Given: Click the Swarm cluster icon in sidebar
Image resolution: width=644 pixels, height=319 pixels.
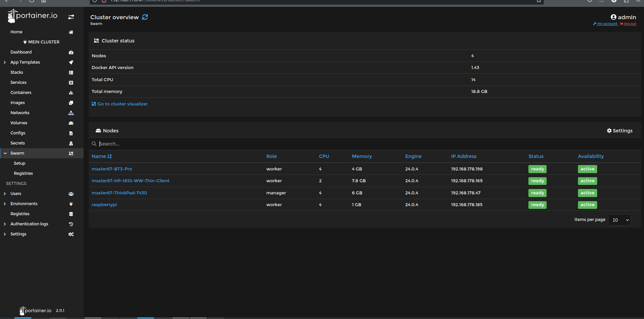Looking at the screenshot, I should click(x=71, y=153).
